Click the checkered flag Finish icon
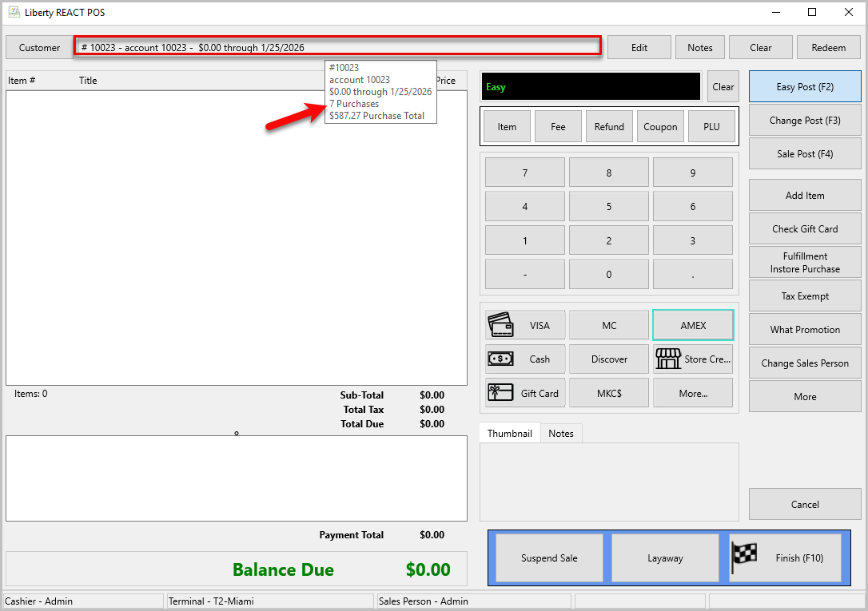 coord(744,557)
